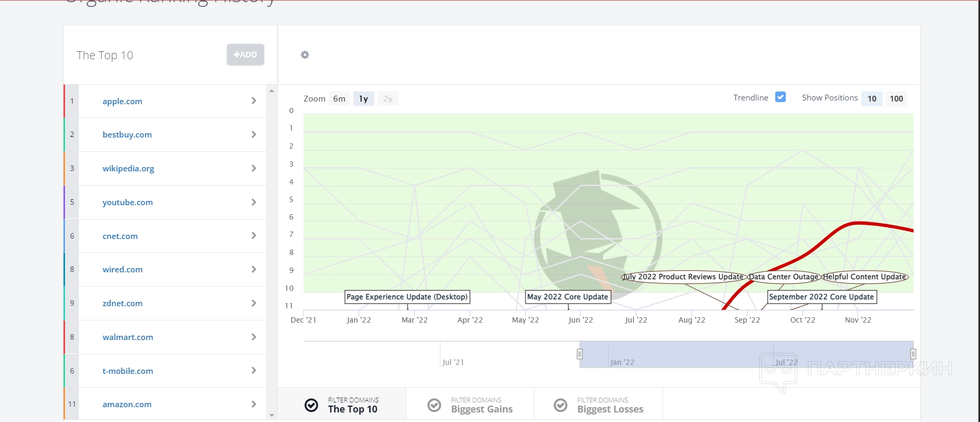Expand the youtube.com row chevron
This screenshot has height=422, width=980.
254,202
